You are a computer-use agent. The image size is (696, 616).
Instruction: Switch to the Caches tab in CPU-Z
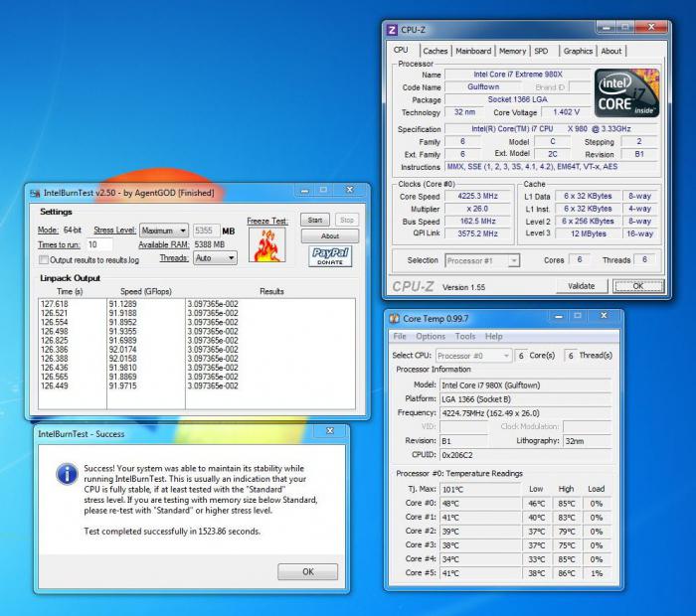click(435, 51)
